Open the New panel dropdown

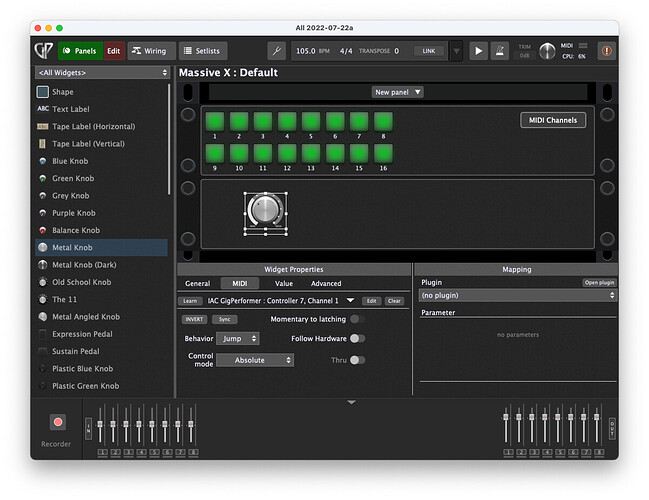(x=397, y=92)
